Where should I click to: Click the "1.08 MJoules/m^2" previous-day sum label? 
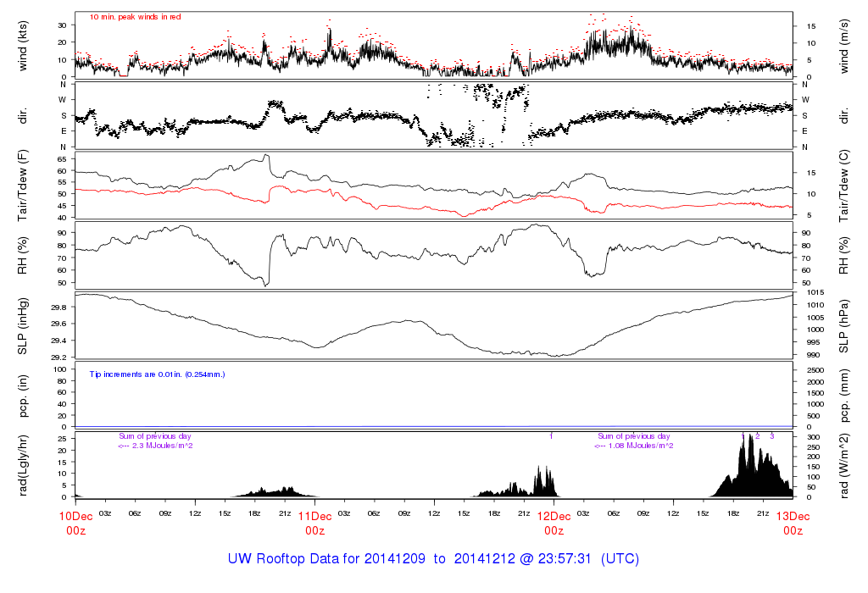pos(641,446)
